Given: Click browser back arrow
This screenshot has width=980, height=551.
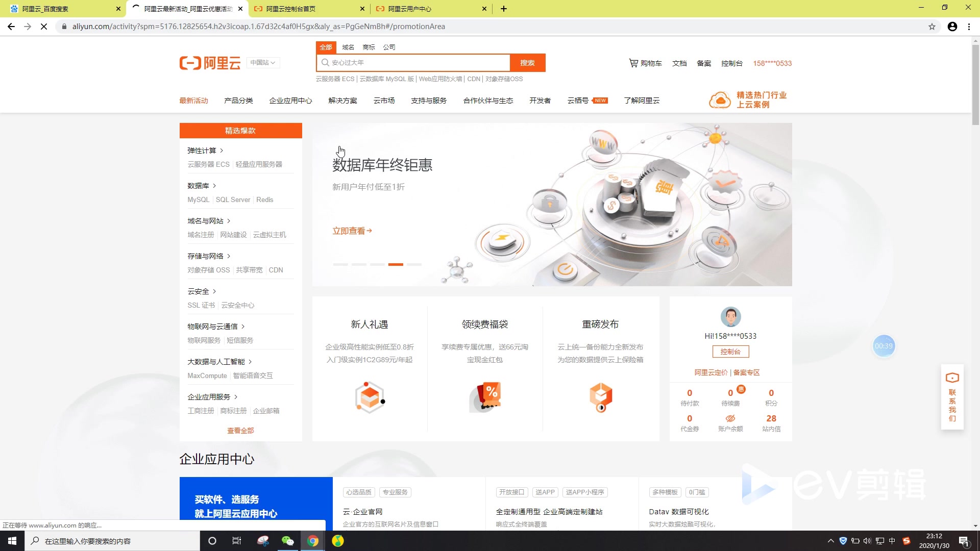Looking at the screenshot, I should [x=11, y=27].
